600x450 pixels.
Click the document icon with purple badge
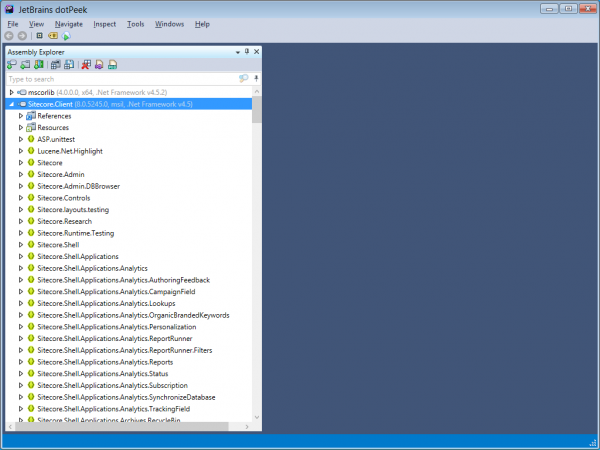point(99,65)
